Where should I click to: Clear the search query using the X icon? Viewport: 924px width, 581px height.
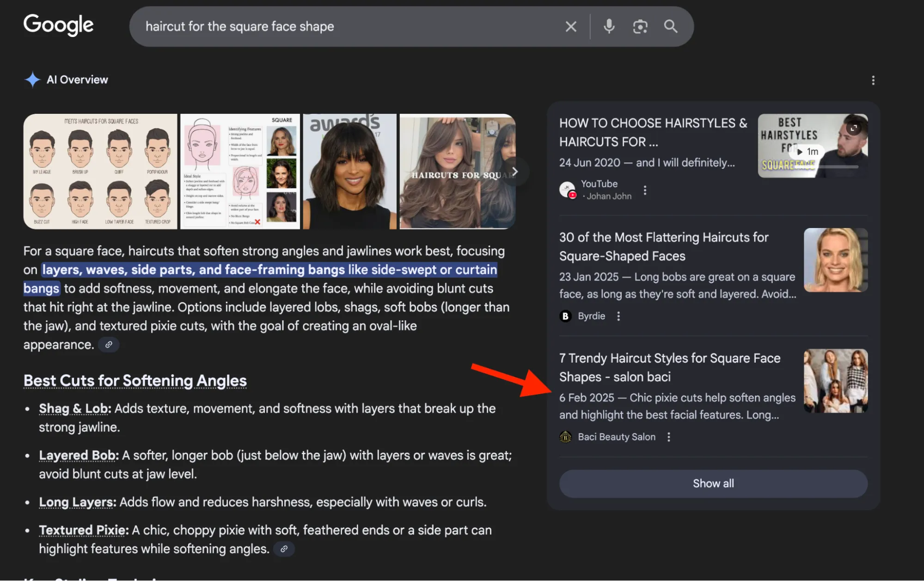coord(570,26)
